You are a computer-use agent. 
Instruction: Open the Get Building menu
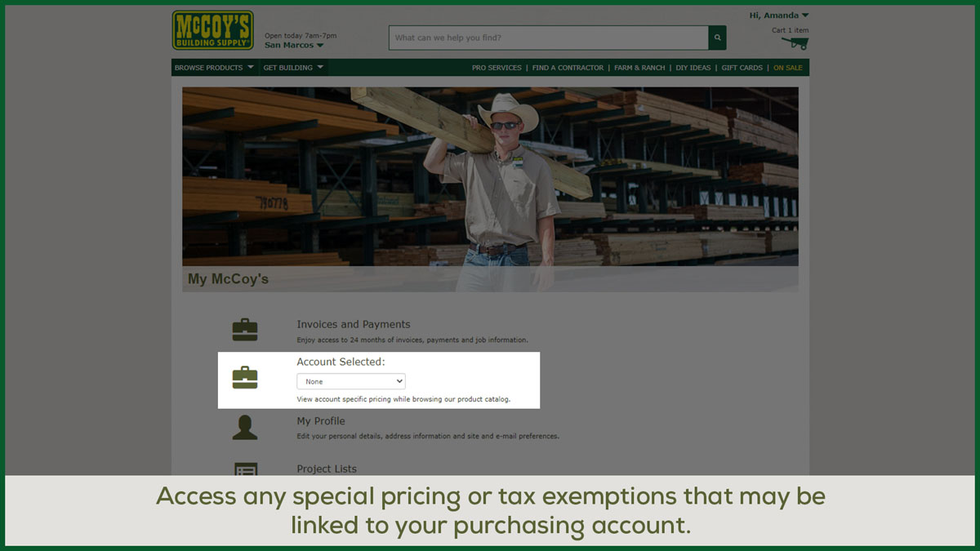pyautogui.click(x=293, y=68)
